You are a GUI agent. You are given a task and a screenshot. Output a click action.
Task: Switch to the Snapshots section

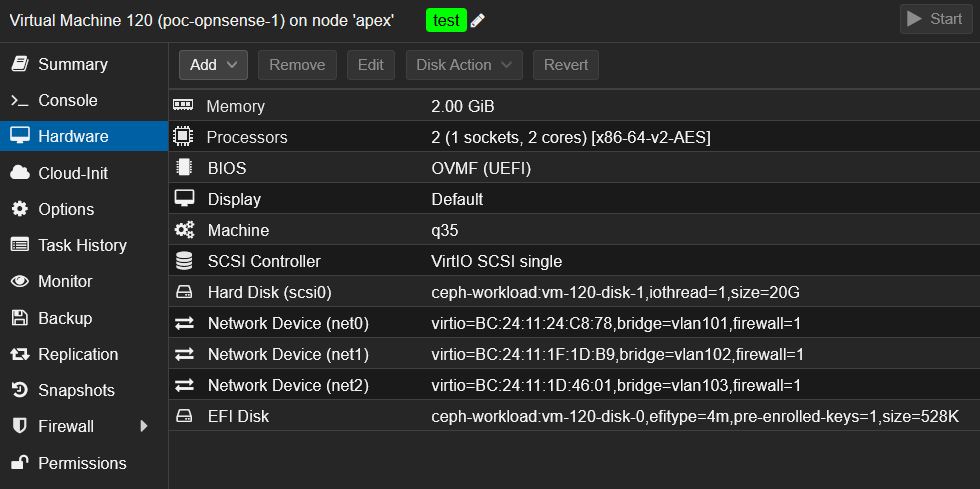pos(76,390)
